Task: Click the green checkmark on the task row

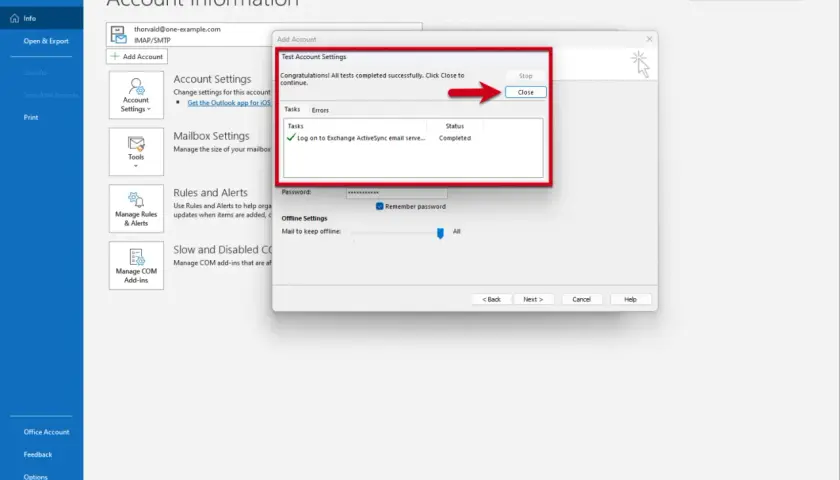Action: 291,138
